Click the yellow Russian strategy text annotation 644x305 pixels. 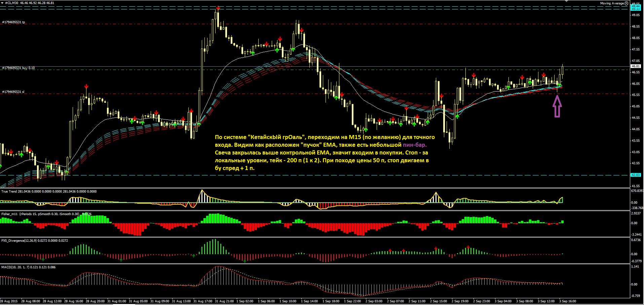point(325,152)
